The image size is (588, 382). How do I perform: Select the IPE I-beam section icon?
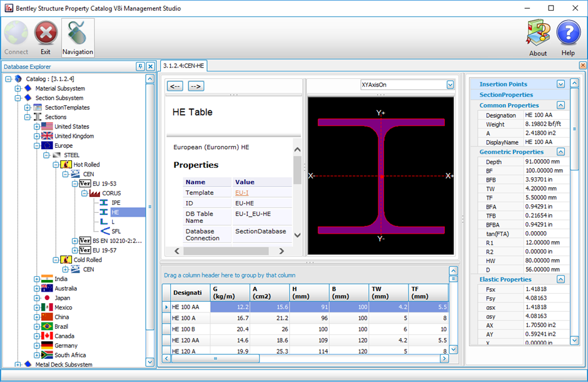click(104, 203)
